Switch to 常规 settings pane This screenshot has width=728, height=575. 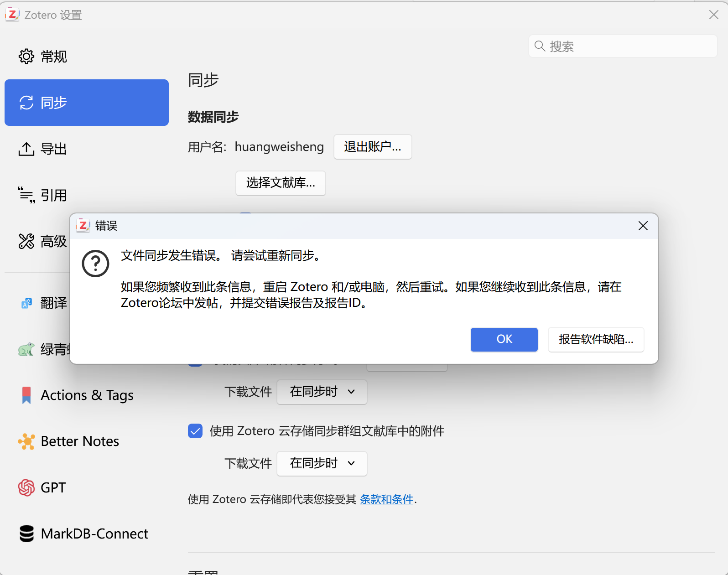tap(87, 57)
